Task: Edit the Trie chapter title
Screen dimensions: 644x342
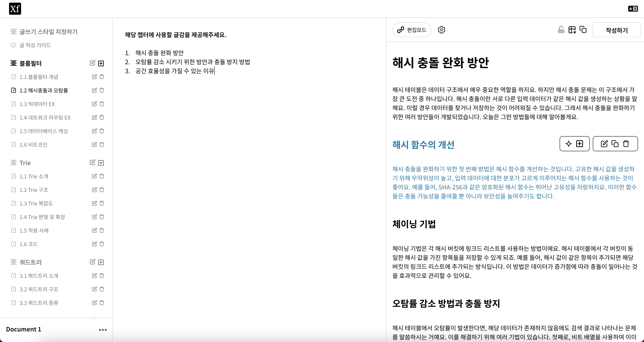Action: (92, 163)
